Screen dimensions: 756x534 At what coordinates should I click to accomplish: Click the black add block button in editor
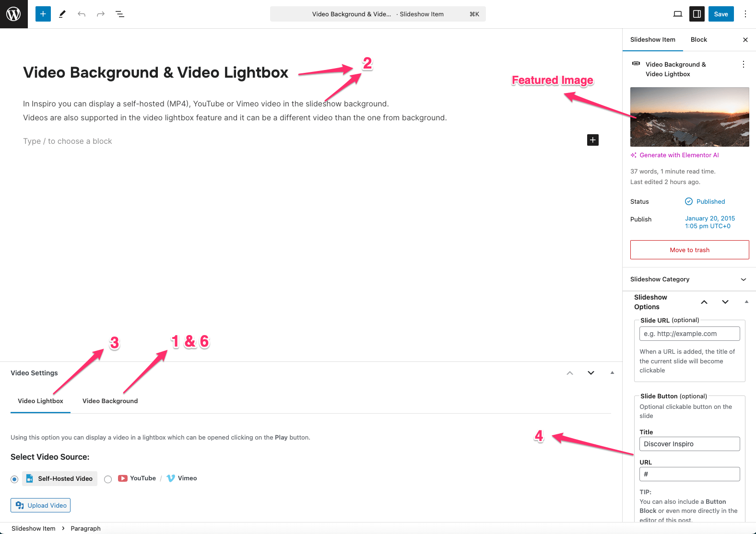point(593,140)
